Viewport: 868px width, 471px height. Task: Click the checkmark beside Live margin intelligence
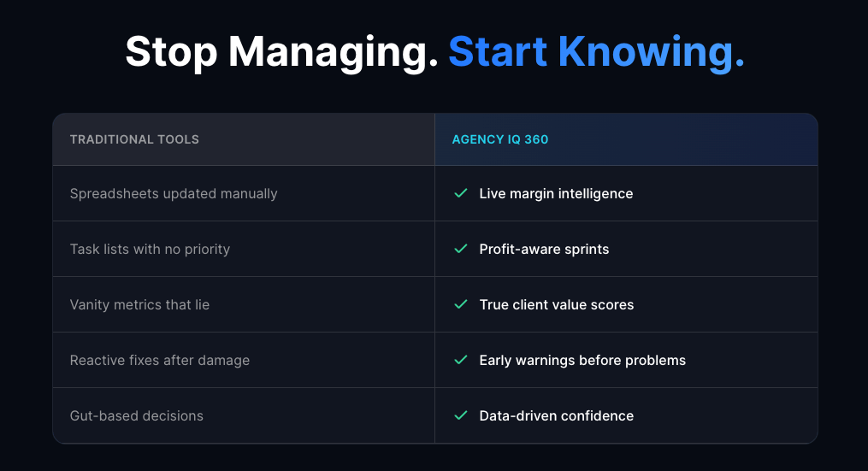[x=461, y=193]
